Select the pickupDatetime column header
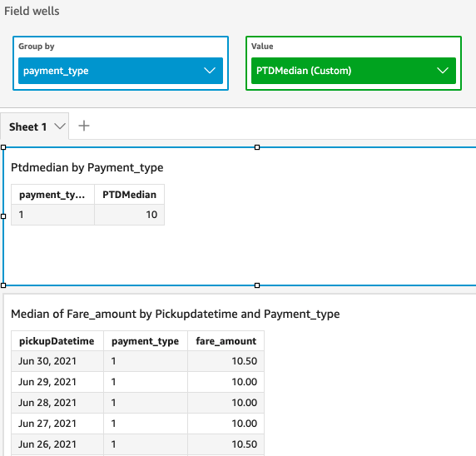Viewport: 476px width, 456px height. coord(57,341)
